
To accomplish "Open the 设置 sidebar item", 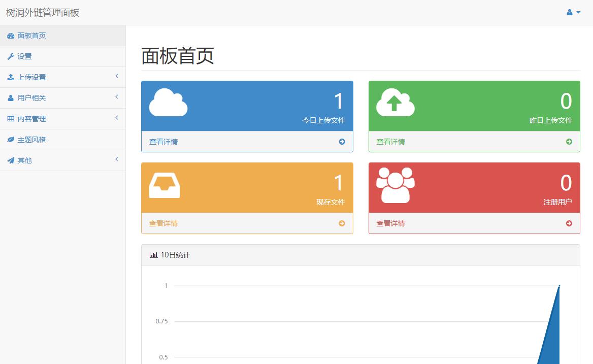I will tap(63, 57).
